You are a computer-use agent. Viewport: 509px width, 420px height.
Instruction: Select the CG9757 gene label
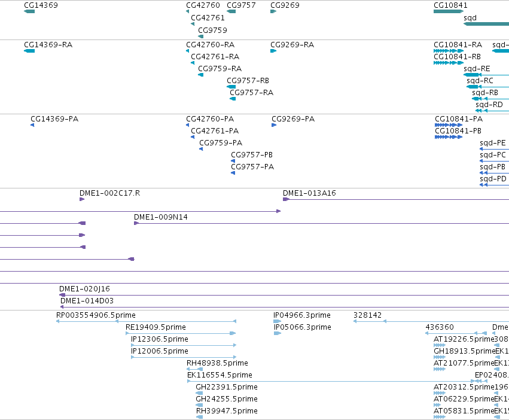[x=241, y=5]
